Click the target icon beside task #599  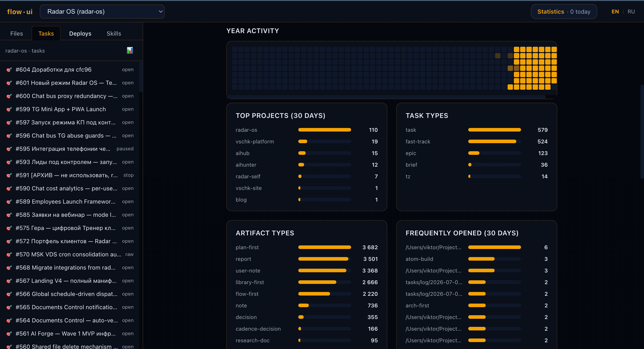(x=9, y=109)
